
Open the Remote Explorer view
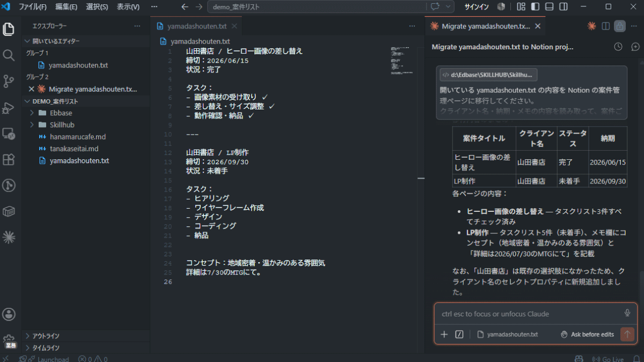pyautogui.click(x=9, y=133)
